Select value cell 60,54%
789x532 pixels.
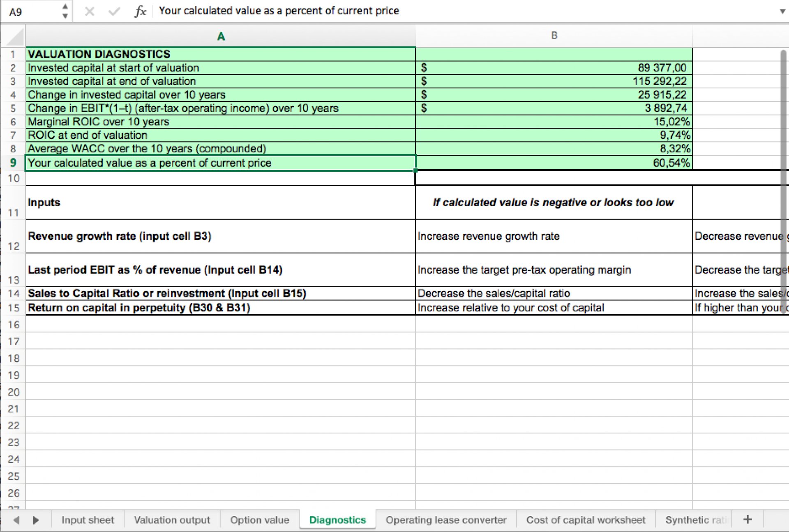(x=554, y=163)
